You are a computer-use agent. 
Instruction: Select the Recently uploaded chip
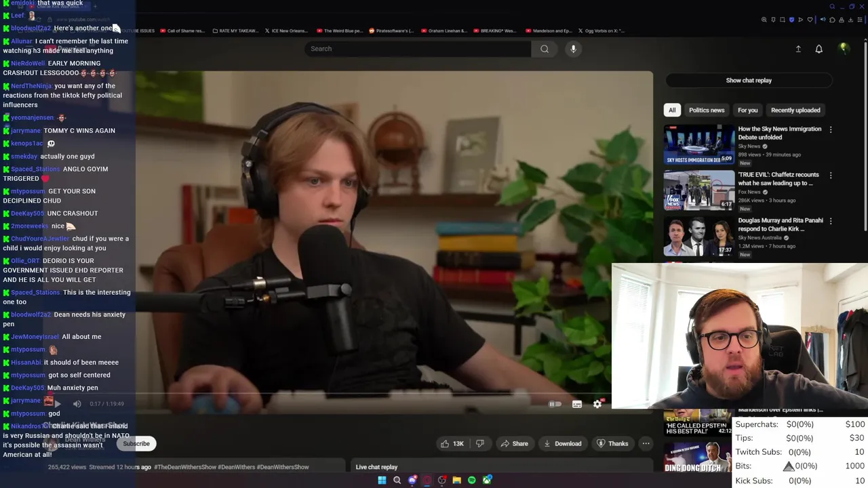click(795, 110)
